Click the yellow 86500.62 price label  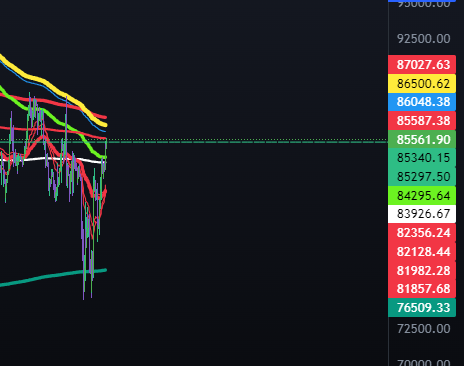coord(422,83)
